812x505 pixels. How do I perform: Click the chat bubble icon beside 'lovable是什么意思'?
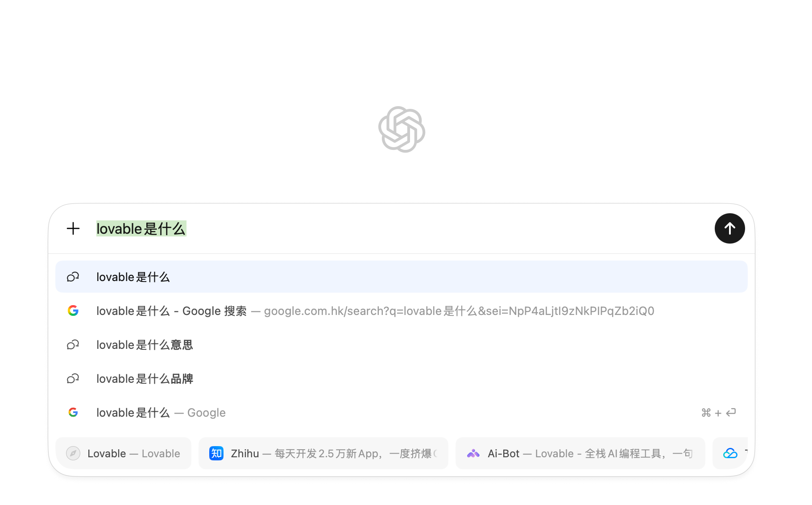73,344
